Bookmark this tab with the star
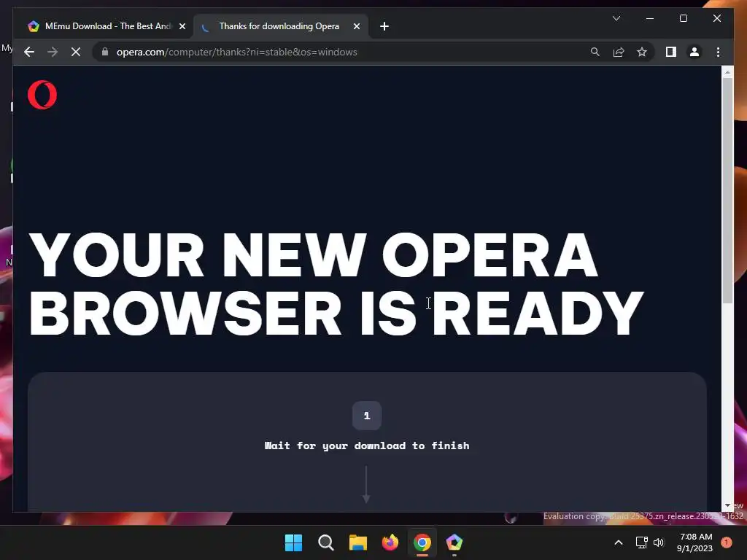This screenshot has width=747, height=560. [x=642, y=52]
